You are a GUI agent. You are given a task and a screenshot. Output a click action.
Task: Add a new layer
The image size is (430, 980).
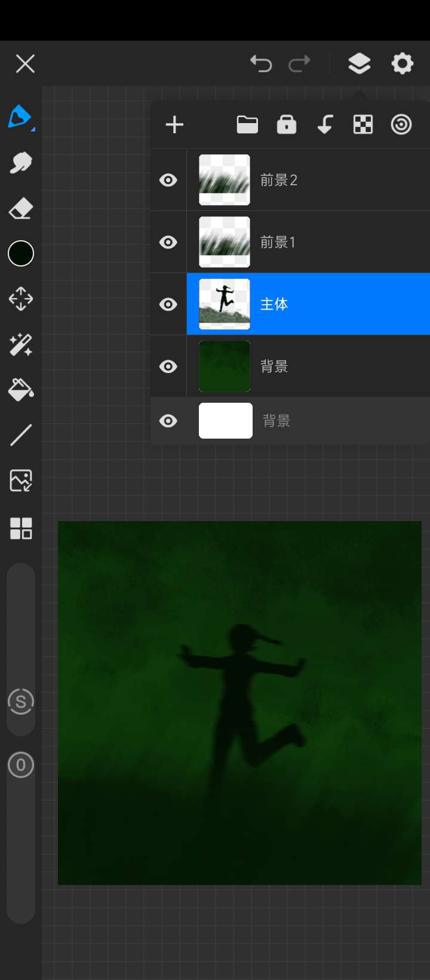click(174, 125)
